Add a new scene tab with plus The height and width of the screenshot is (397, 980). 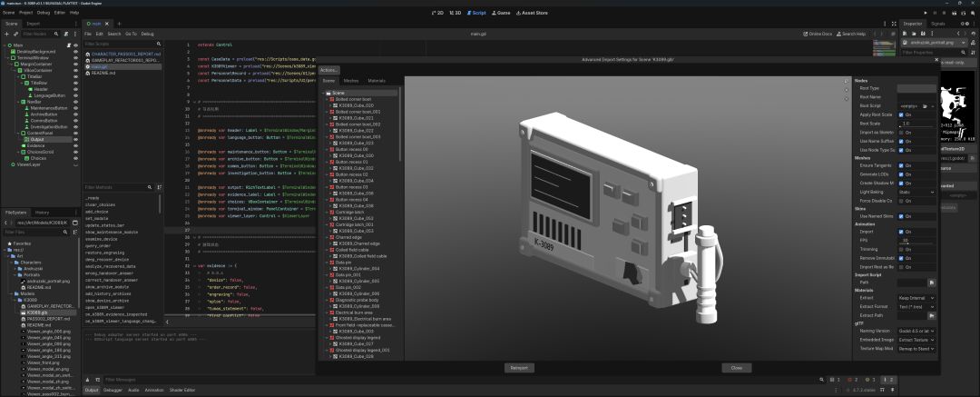pyautogui.click(x=120, y=24)
